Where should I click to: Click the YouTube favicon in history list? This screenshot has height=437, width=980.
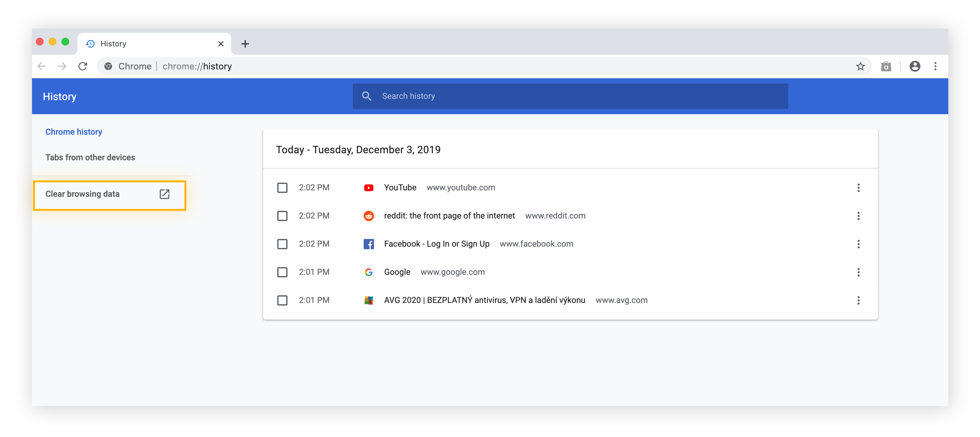(x=369, y=187)
